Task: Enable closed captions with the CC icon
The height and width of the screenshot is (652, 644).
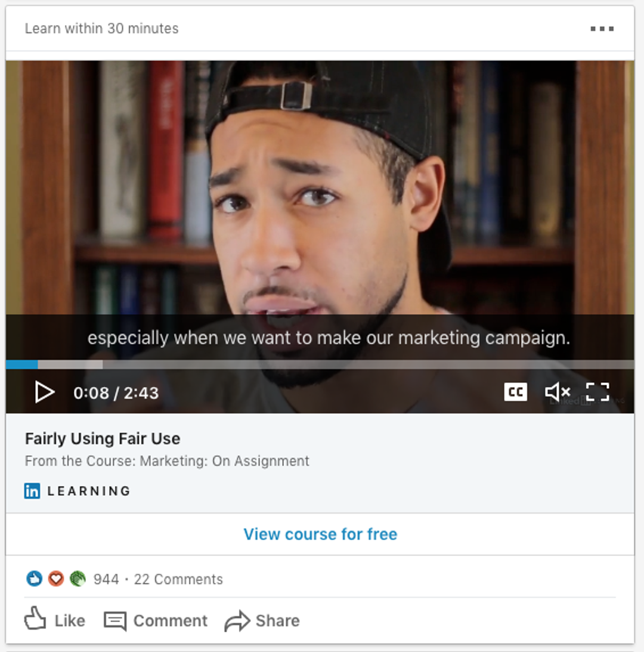Action: (x=515, y=392)
